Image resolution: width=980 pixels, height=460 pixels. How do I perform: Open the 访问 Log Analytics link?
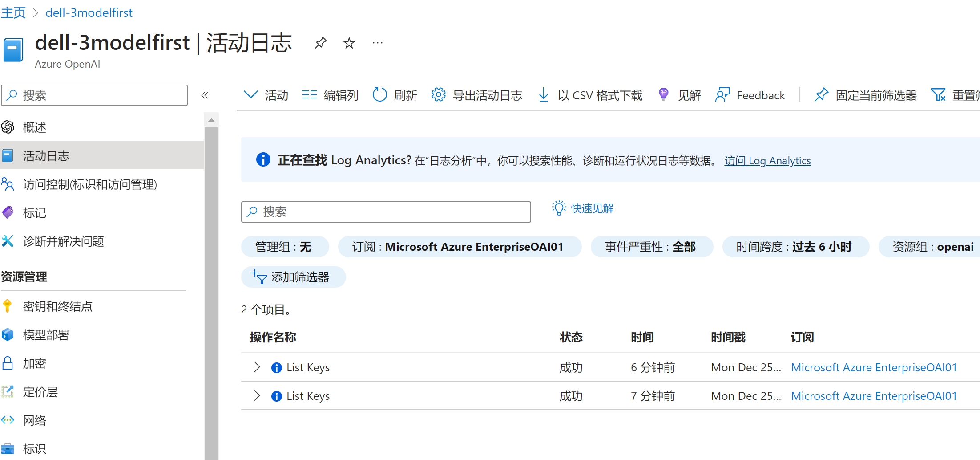point(767,160)
